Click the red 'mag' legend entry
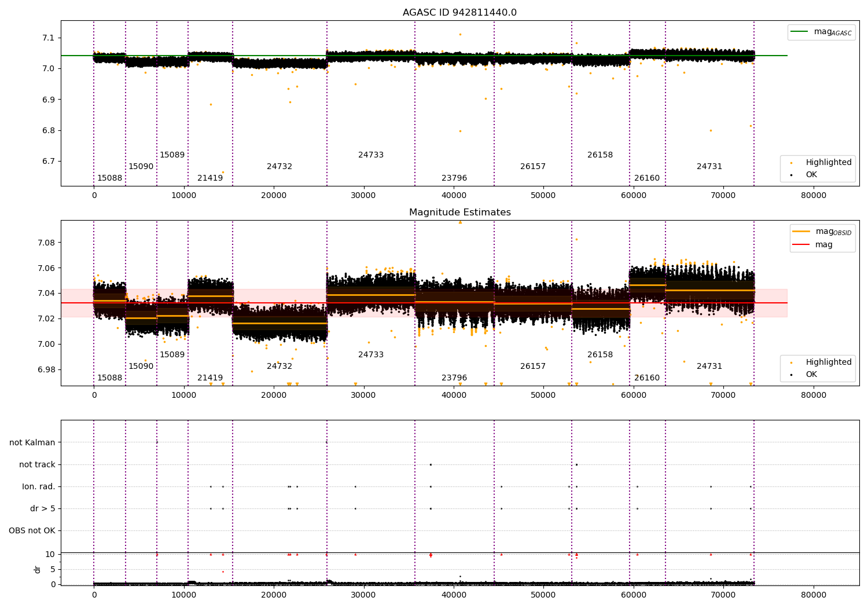The height and width of the screenshot is (608, 868). point(812,244)
